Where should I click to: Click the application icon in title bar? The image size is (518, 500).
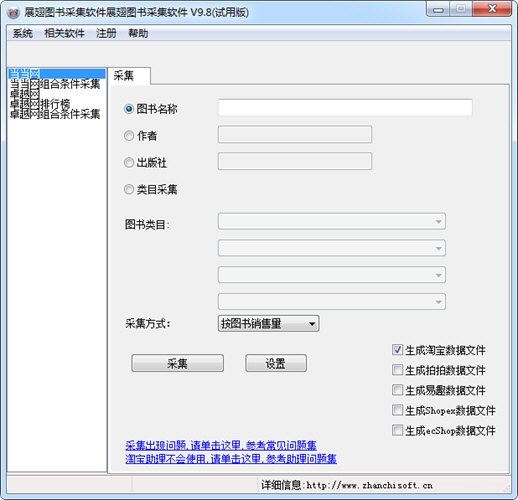[x=13, y=13]
